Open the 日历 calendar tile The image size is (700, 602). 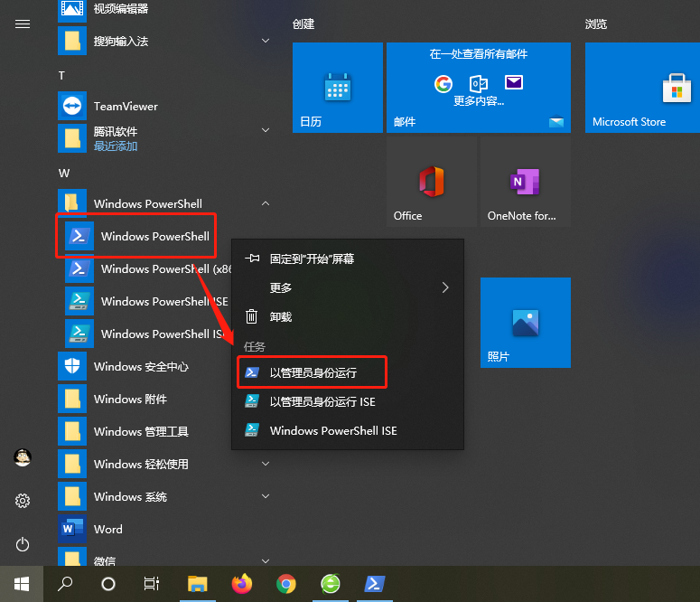(338, 88)
